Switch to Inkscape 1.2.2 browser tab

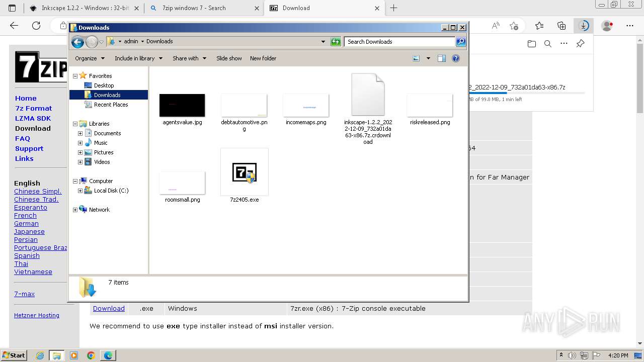(84, 8)
